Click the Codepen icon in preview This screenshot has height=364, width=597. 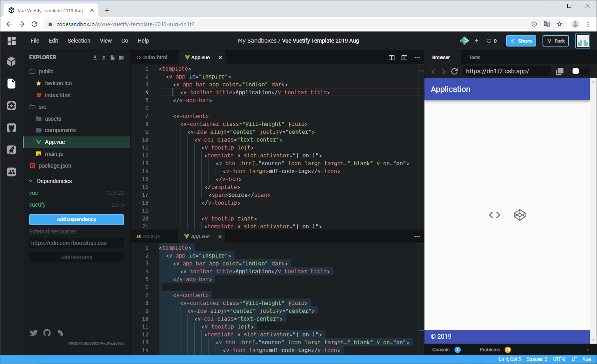coord(520,215)
